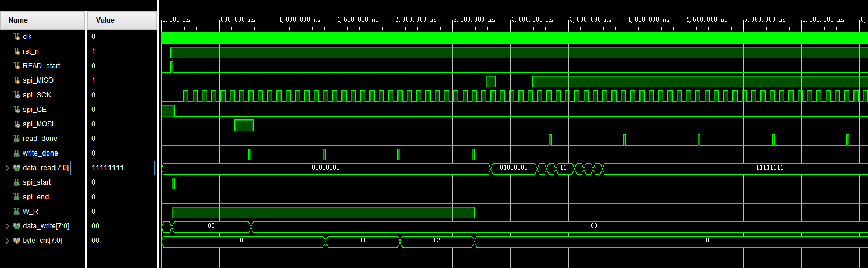Screen dimensions: 868x268
Task: Select the spi_CE signal name
Action: coord(35,110)
